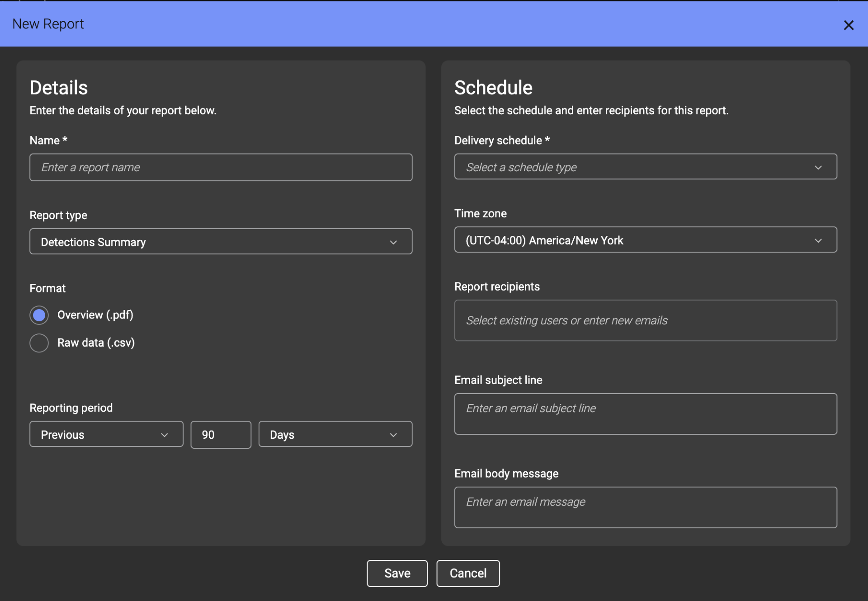Close the New Report dialog
The width and height of the screenshot is (868, 601).
point(849,25)
